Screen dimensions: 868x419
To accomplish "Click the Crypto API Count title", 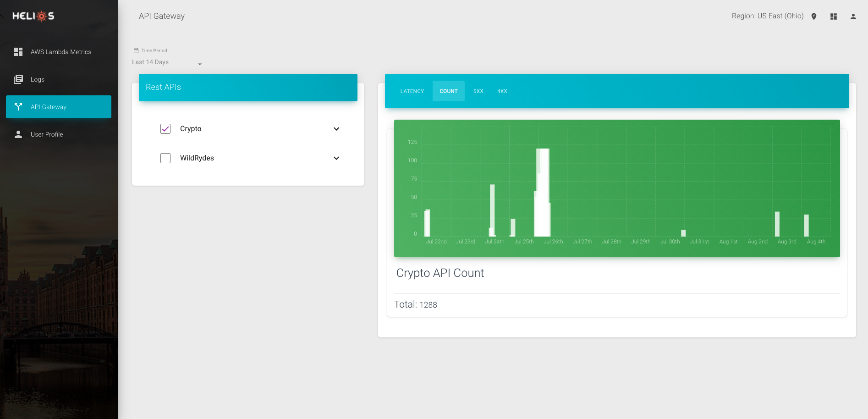I will point(440,273).
